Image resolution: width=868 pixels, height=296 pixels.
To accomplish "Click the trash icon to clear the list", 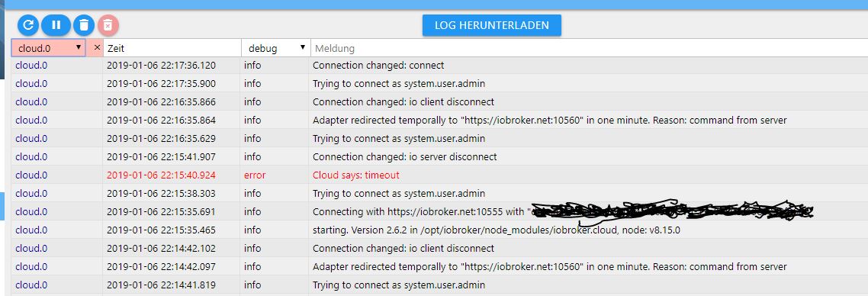I will pos(84,25).
